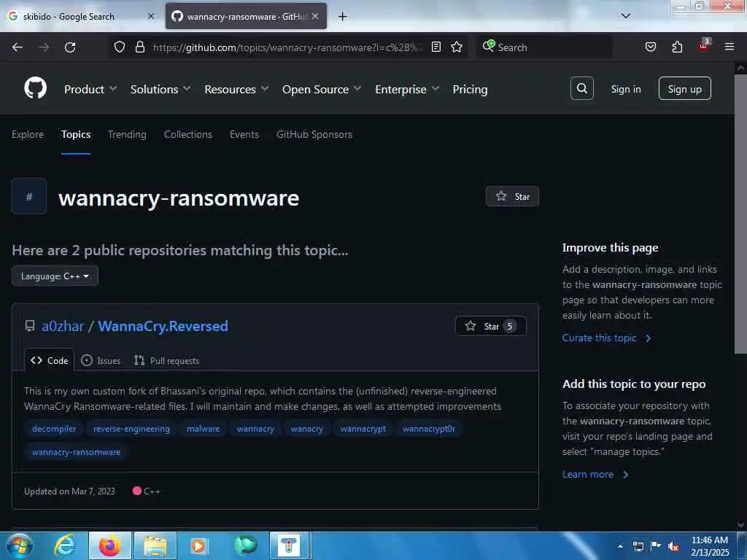
Task: Click the repository icon next to a0zhar
Action: pos(29,326)
